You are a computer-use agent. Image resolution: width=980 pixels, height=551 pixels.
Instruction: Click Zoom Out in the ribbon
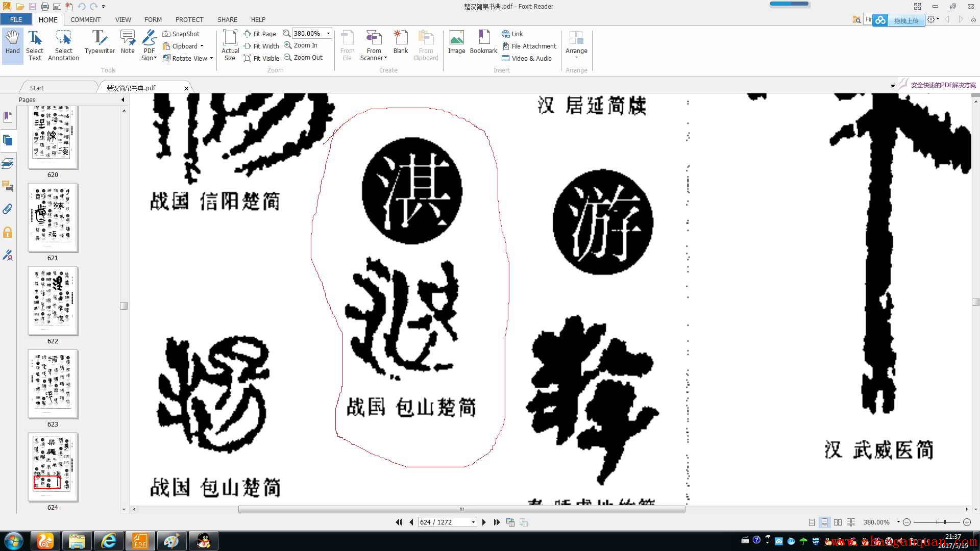click(303, 58)
